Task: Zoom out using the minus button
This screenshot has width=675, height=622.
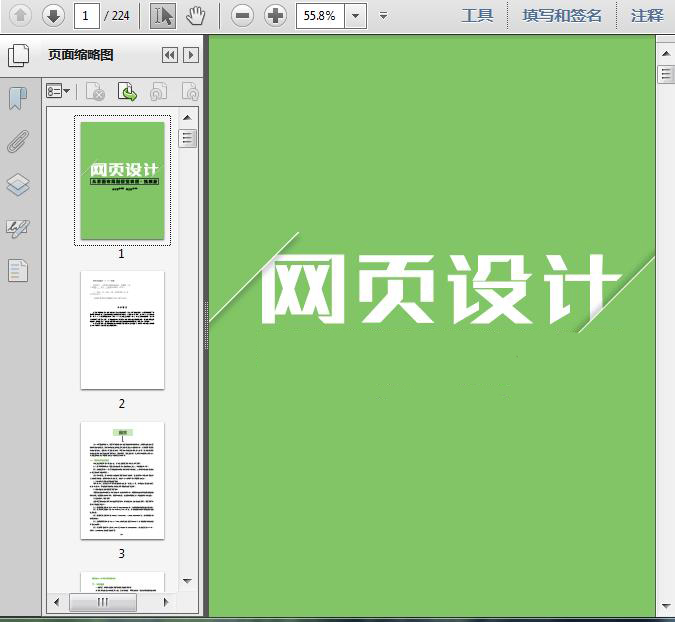Action: coord(242,15)
